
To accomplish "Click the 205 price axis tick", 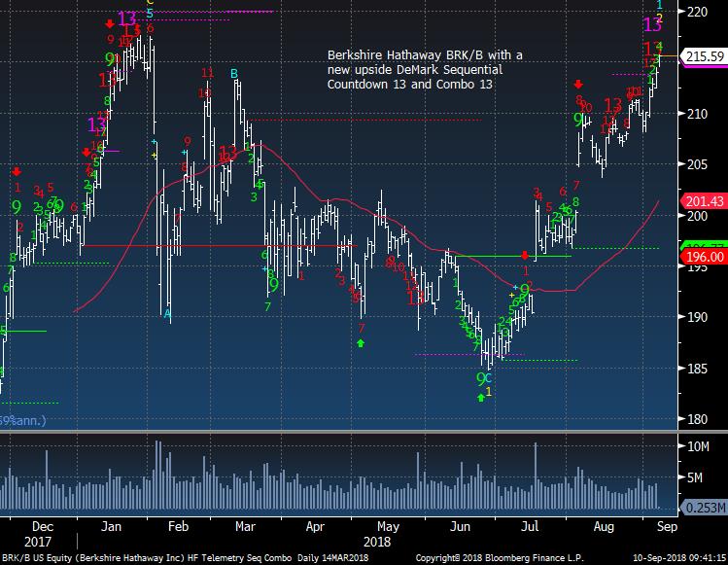I will (x=697, y=164).
